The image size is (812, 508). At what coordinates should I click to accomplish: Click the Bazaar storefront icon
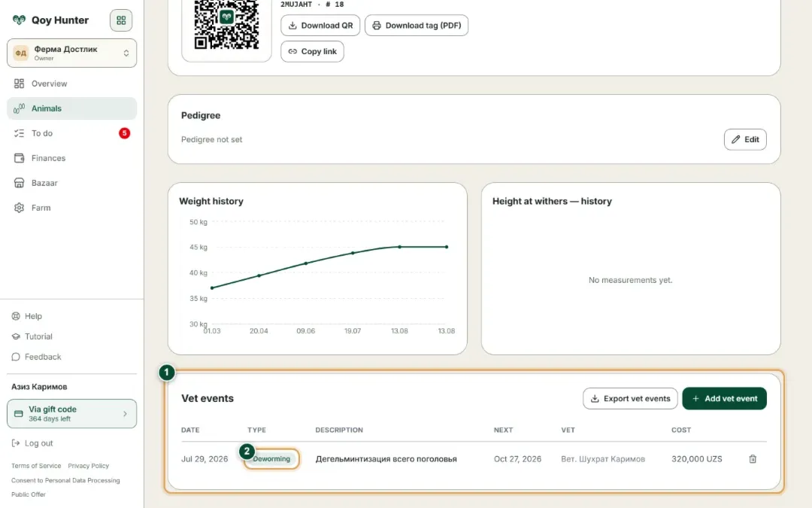click(19, 183)
